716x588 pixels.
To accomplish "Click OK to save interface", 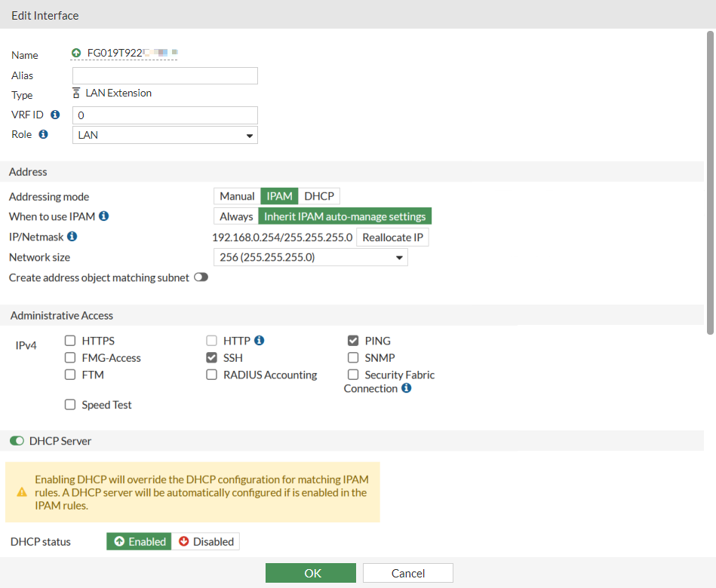I will 310,573.
